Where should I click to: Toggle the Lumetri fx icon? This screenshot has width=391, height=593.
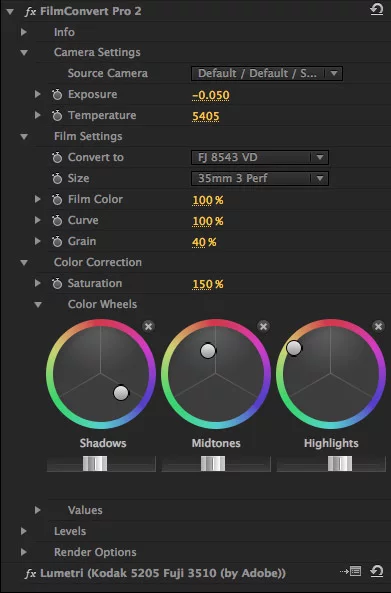[30, 573]
